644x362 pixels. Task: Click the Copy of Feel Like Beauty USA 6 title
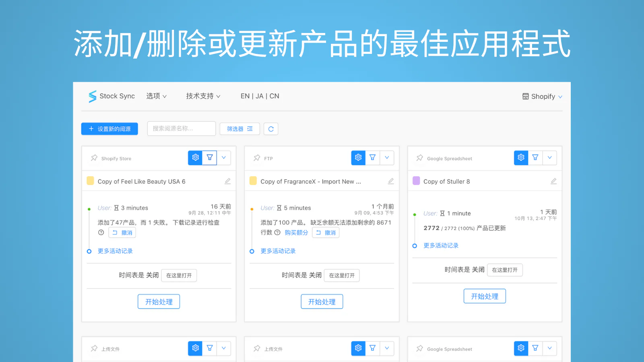pos(141,181)
